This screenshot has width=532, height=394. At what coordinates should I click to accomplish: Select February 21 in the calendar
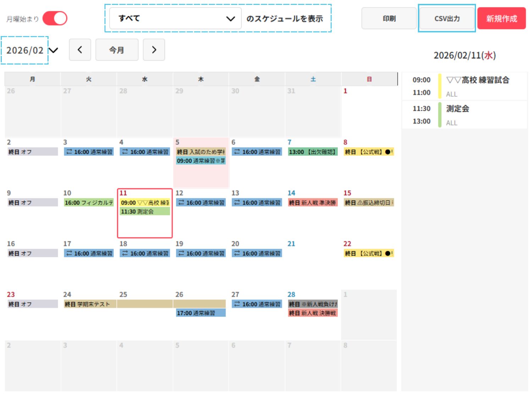[313, 262]
